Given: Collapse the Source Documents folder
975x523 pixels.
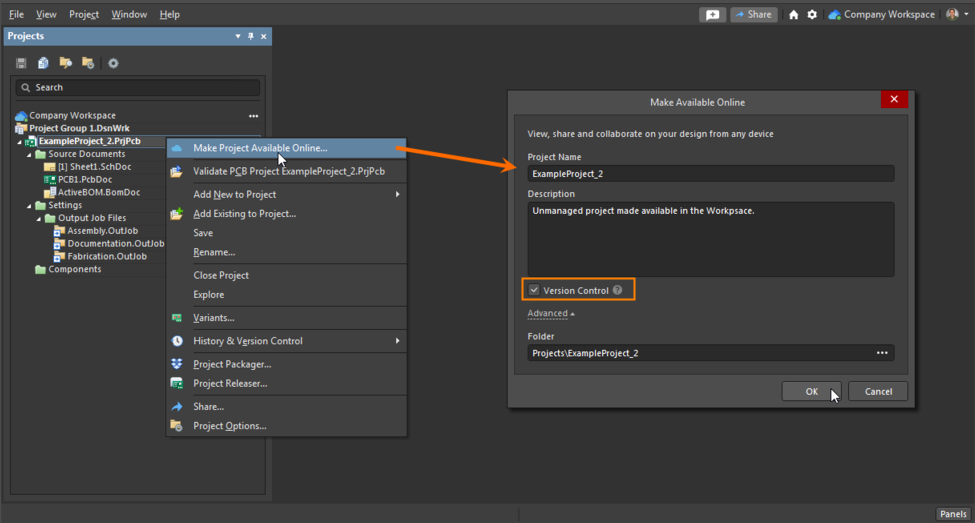Looking at the screenshot, I should pyautogui.click(x=29, y=155).
